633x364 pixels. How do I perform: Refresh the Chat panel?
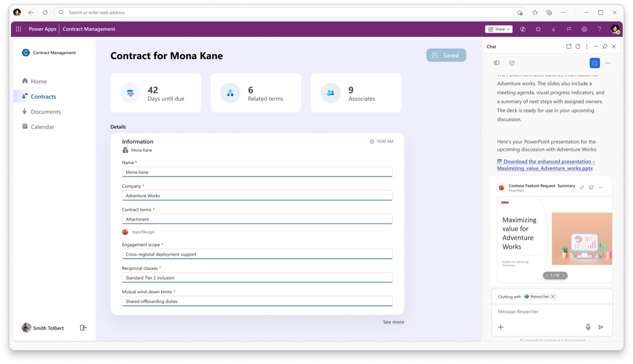pyautogui.click(x=578, y=47)
